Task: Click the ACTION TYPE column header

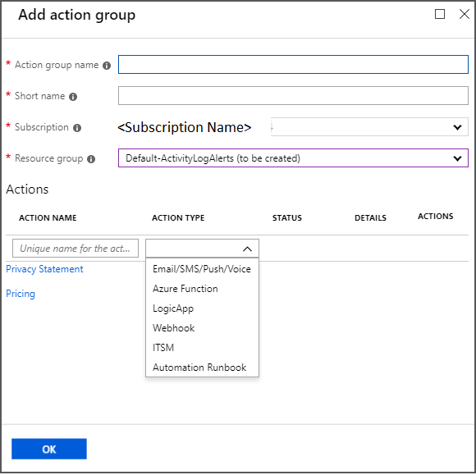Action: pyautogui.click(x=178, y=218)
